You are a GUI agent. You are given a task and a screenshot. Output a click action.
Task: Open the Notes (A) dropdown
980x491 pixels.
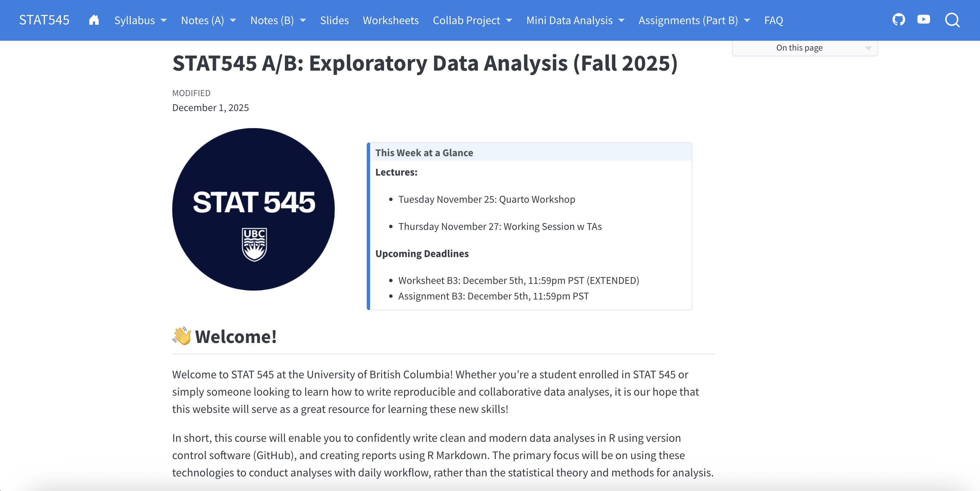point(208,20)
